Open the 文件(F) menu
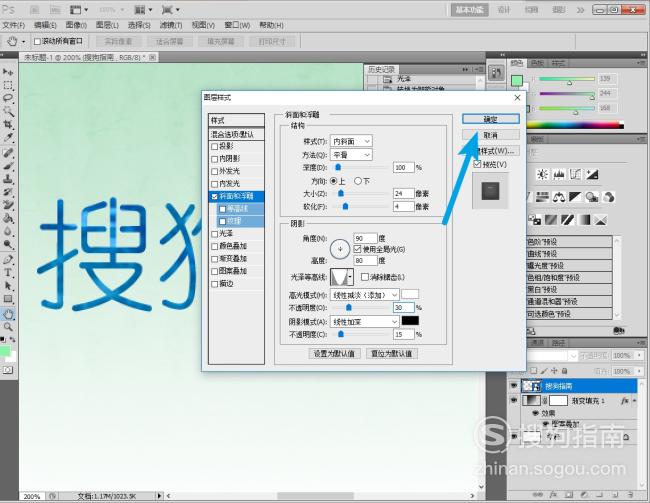 [14, 25]
